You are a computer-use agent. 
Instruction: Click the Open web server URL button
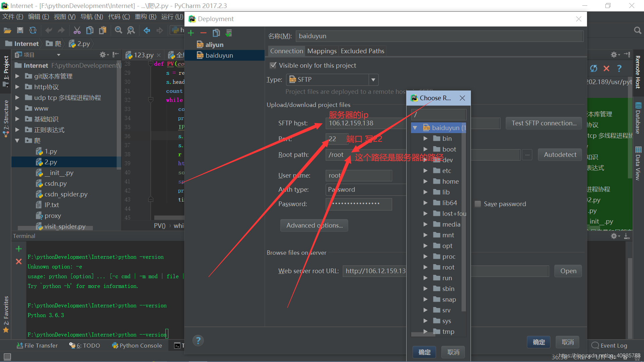(x=568, y=271)
